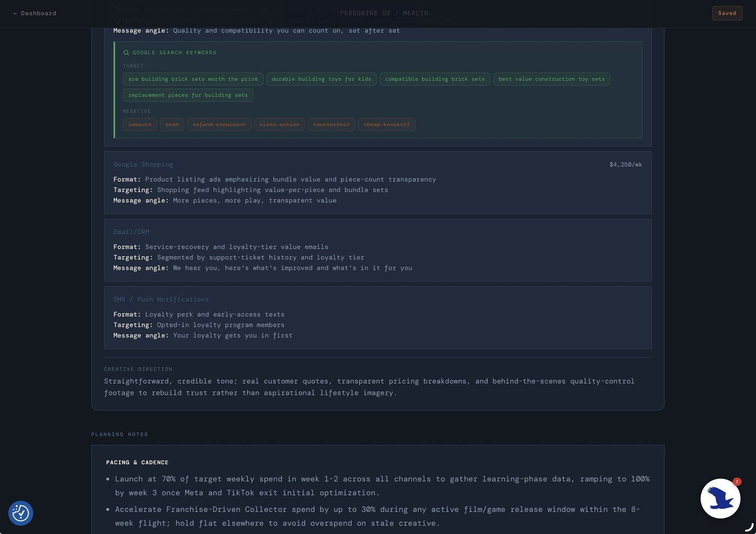
Task: Select the 'are building brick sets worth the price' keyword
Action: coord(193,79)
